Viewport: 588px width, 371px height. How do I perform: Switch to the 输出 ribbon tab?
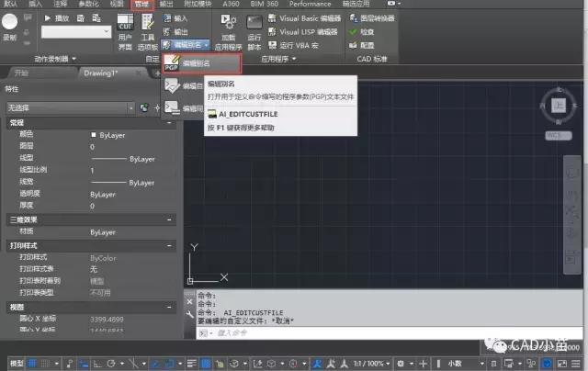click(x=166, y=4)
